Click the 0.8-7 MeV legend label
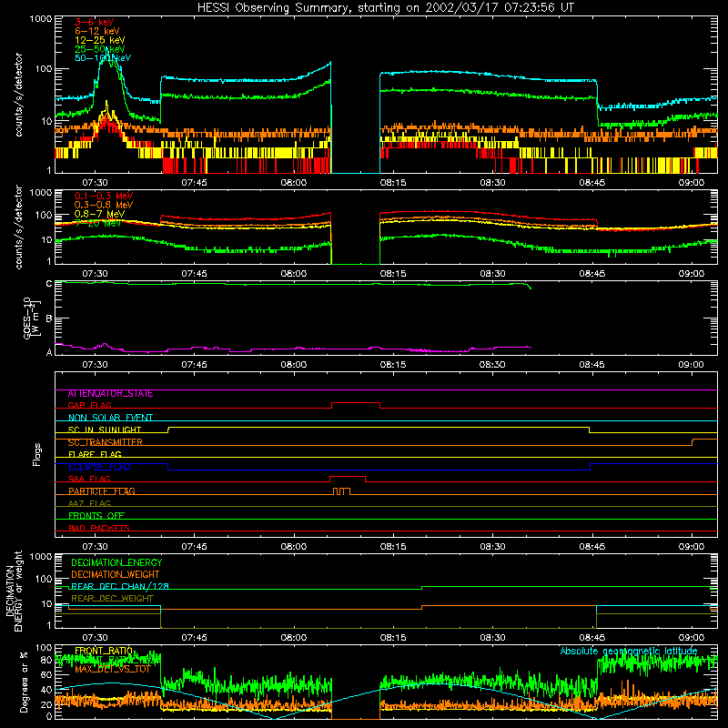The image size is (728, 728). (99, 214)
